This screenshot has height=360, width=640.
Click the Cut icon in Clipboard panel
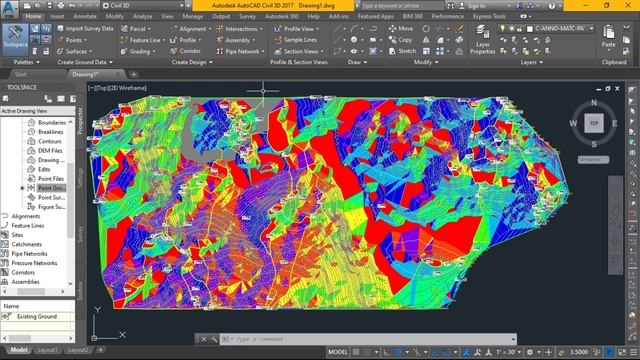coord(627,28)
